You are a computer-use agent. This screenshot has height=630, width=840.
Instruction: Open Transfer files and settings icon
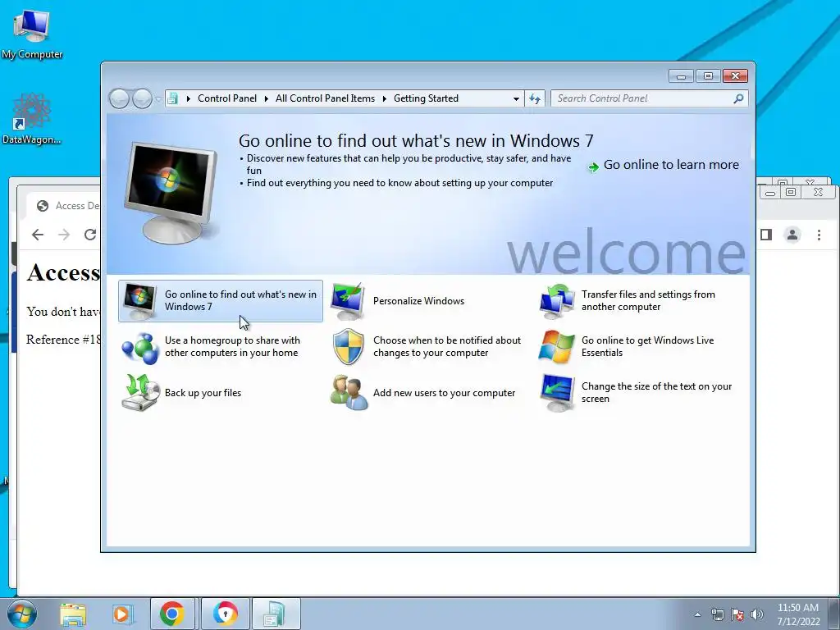557,301
